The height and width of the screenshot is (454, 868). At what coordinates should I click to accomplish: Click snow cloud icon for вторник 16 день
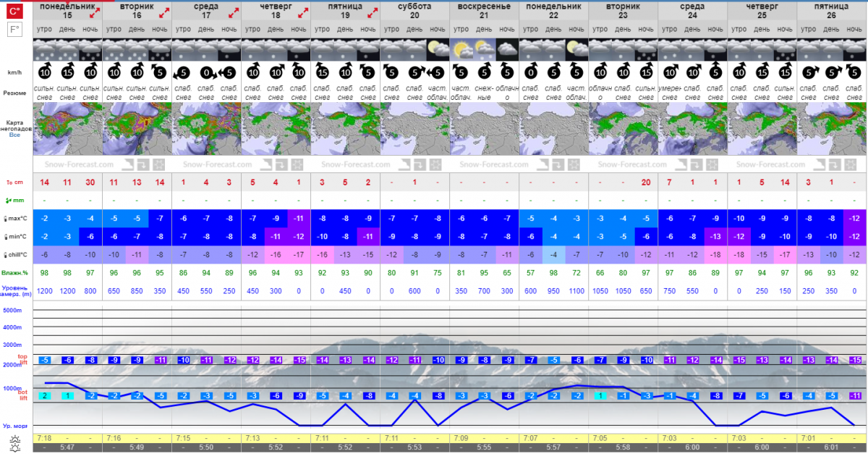pos(137,49)
